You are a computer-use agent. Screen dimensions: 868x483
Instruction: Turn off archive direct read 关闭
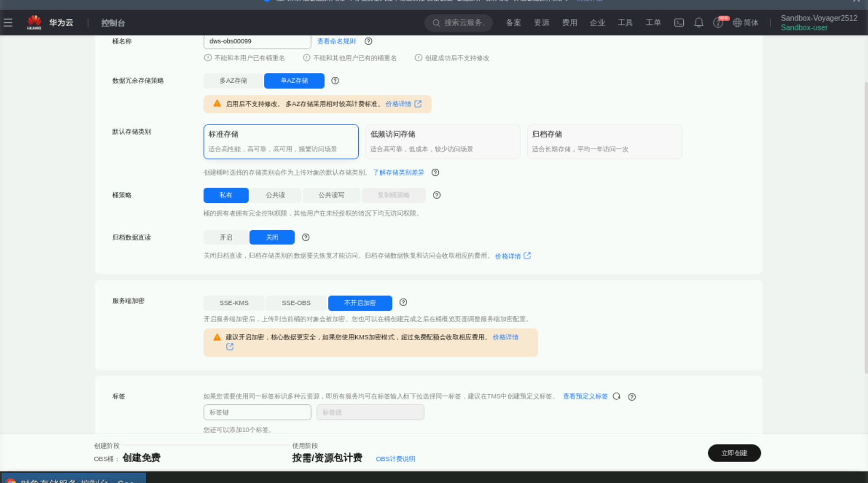tap(272, 237)
